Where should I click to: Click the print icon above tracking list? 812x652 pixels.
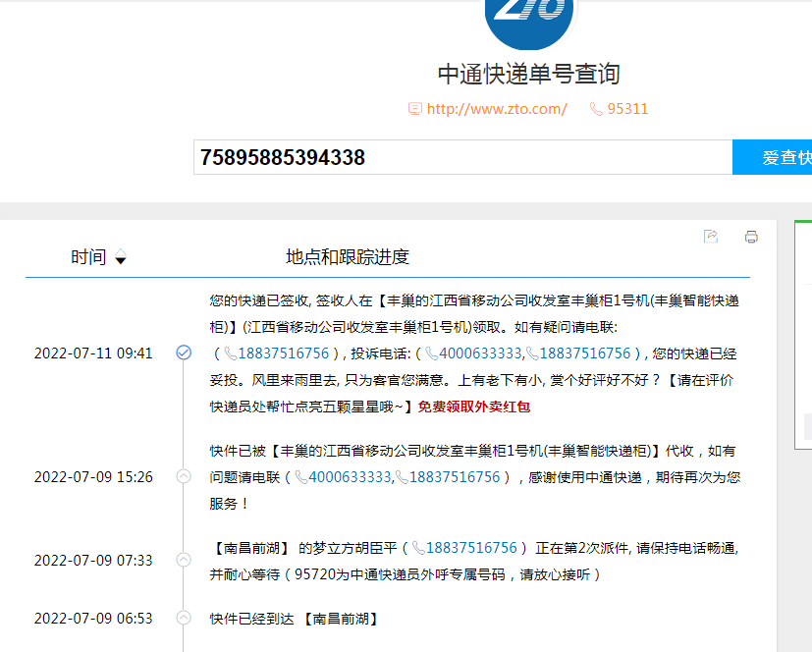click(751, 237)
